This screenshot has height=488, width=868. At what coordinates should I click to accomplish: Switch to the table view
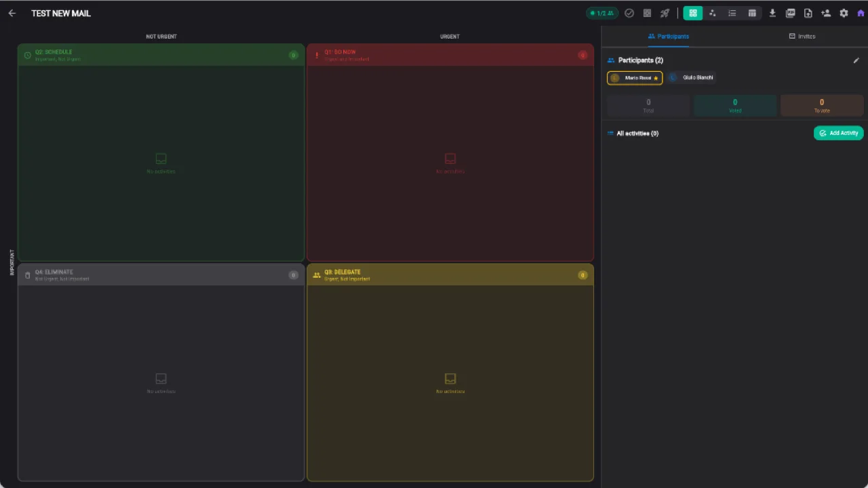click(x=752, y=13)
